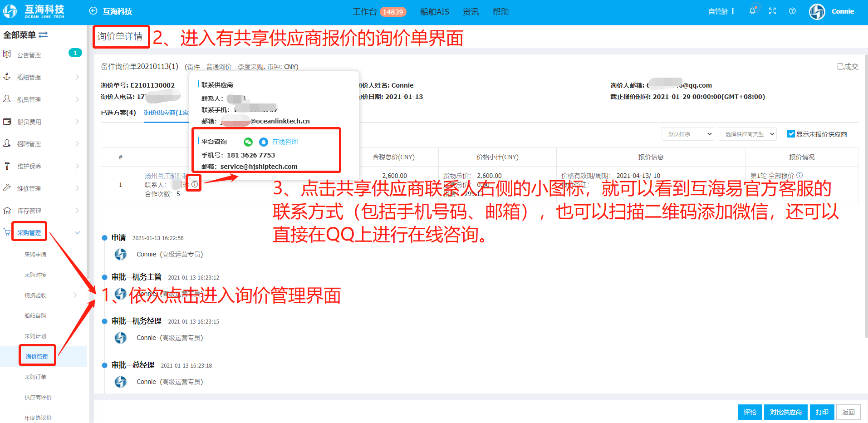Click the 在线咨询 link
Viewport: 868px width, 423px height.
tap(285, 142)
